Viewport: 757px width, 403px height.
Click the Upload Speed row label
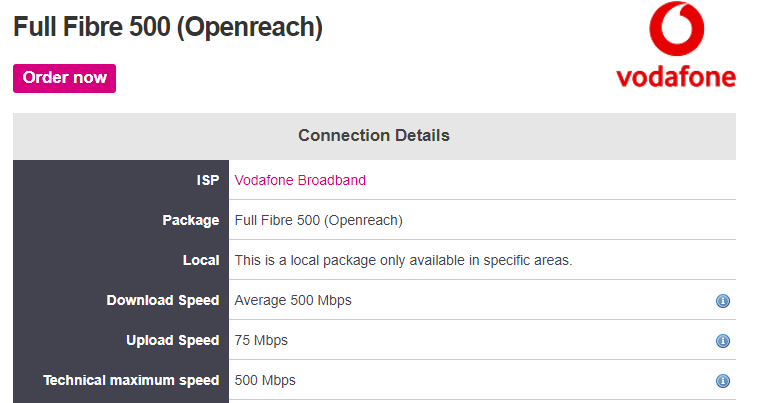click(172, 340)
